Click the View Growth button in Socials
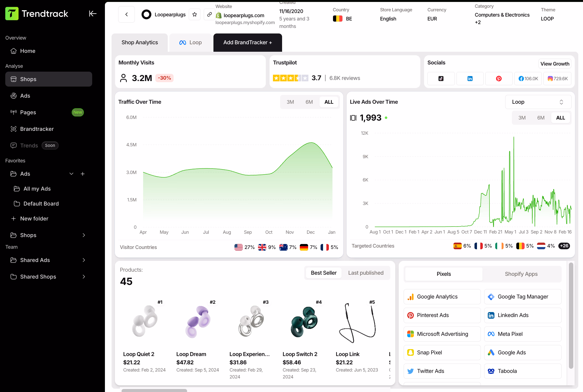The image size is (583, 392). point(554,64)
